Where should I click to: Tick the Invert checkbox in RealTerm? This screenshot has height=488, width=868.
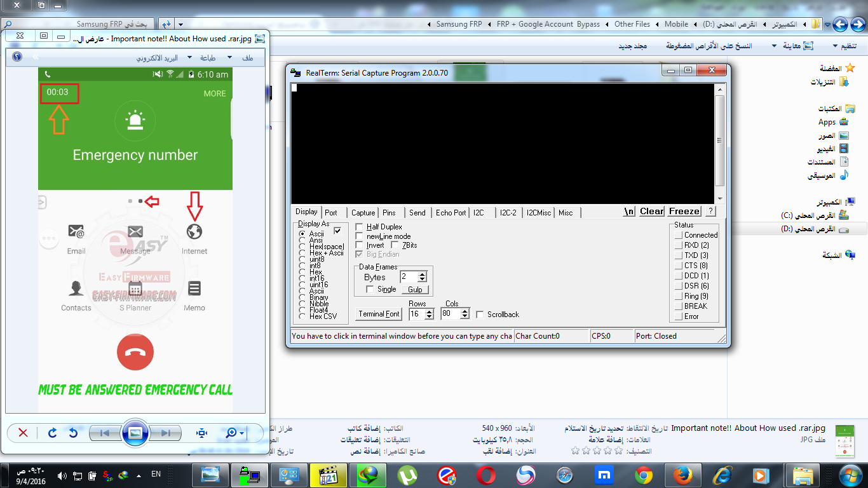[x=360, y=245]
